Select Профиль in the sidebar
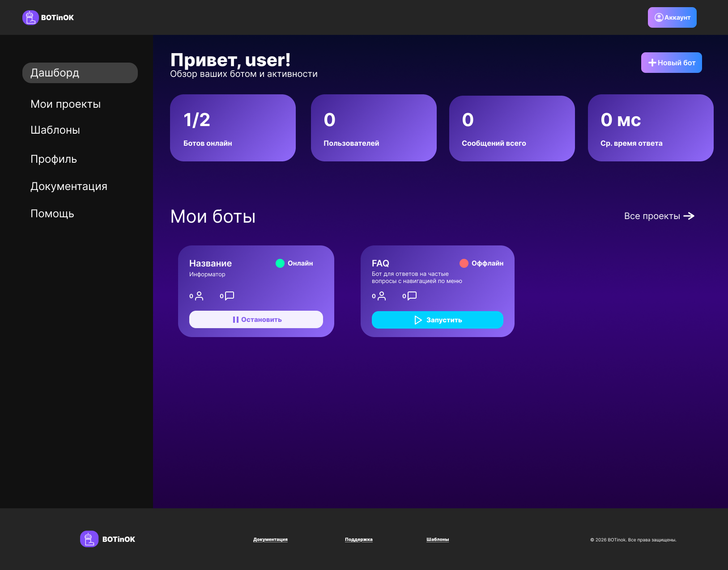 (54, 159)
